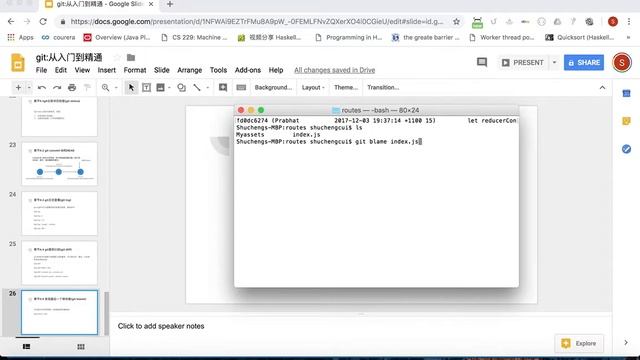
Task: Open a new browser tab
Action: (x=170, y=4)
